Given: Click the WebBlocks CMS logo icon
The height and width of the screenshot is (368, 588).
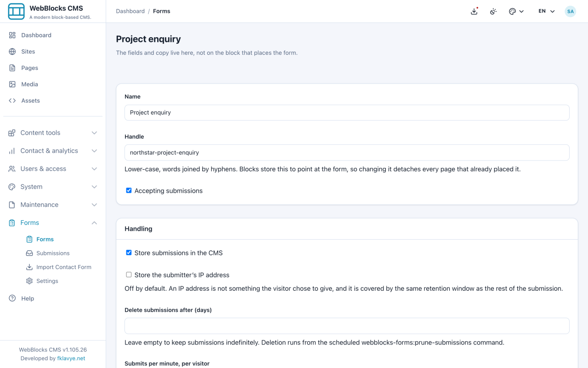Looking at the screenshot, I should tap(17, 11).
